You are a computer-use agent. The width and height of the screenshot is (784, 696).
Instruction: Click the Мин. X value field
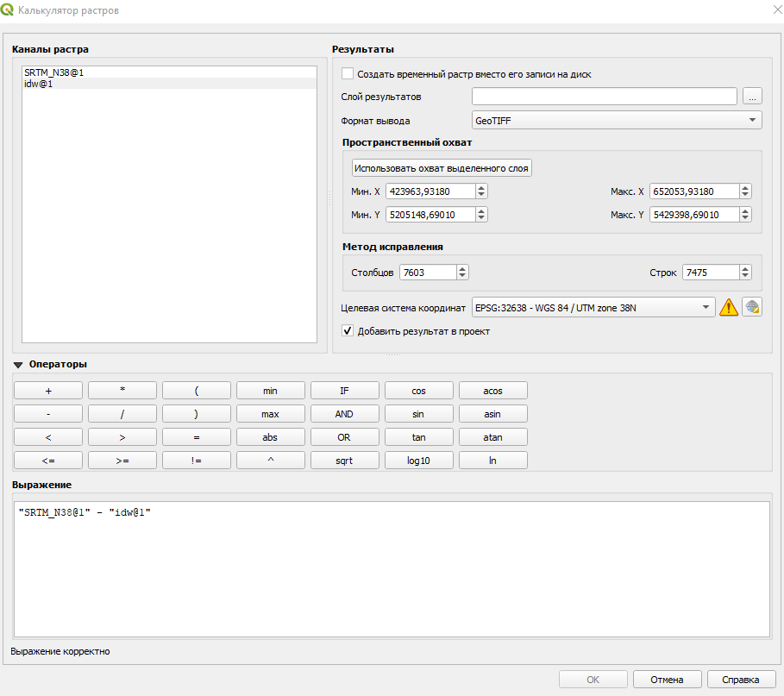(430, 191)
